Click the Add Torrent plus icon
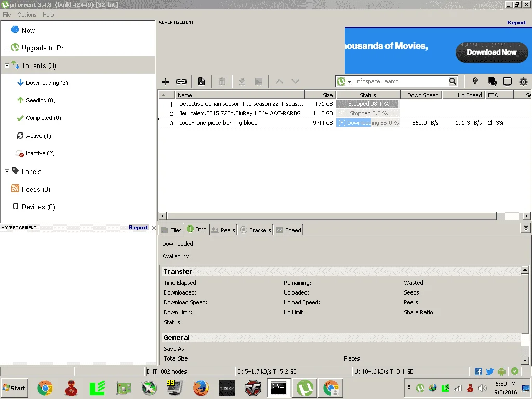Viewport: 532px width, 399px height. point(165,82)
